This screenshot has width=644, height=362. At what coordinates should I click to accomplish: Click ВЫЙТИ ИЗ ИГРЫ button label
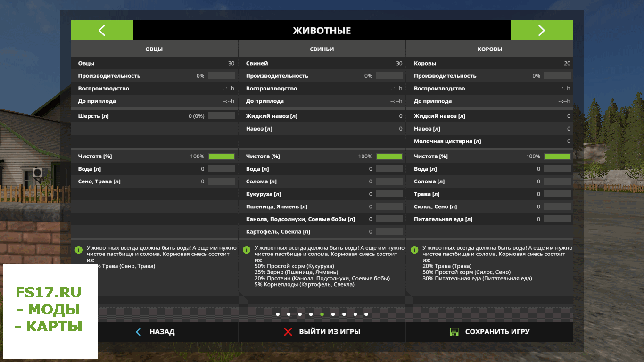[330, 332]
